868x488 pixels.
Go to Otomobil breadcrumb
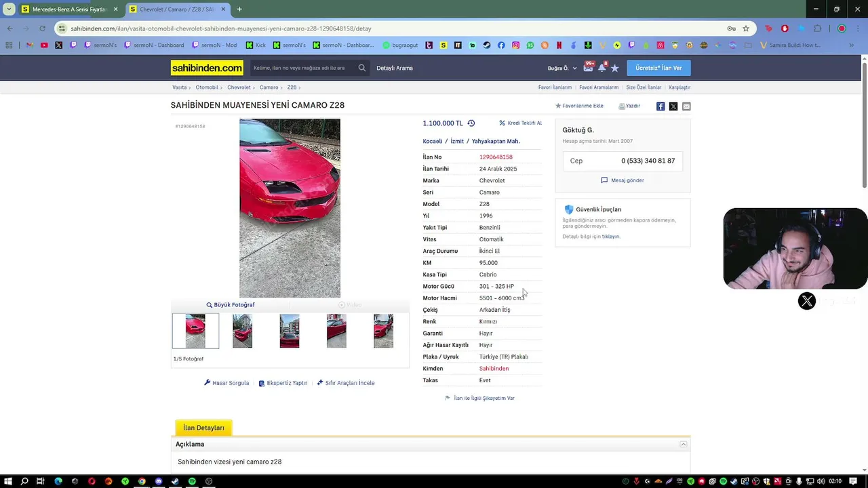[x=207, y=87]
